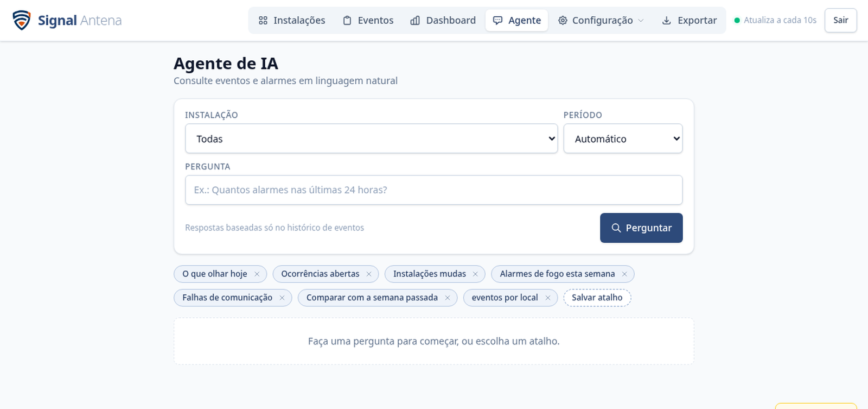The image size is (868, 409).
Task: Open the Exportar menu item
Action: point(690,21)
